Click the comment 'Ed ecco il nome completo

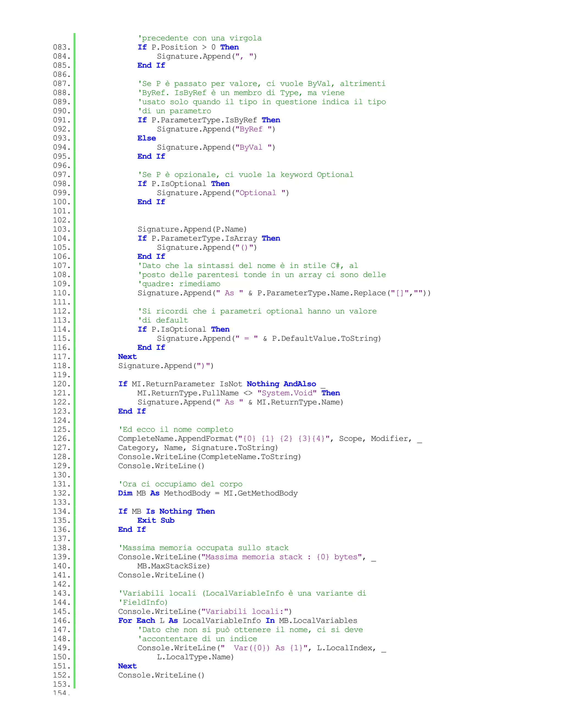(176, 429)
